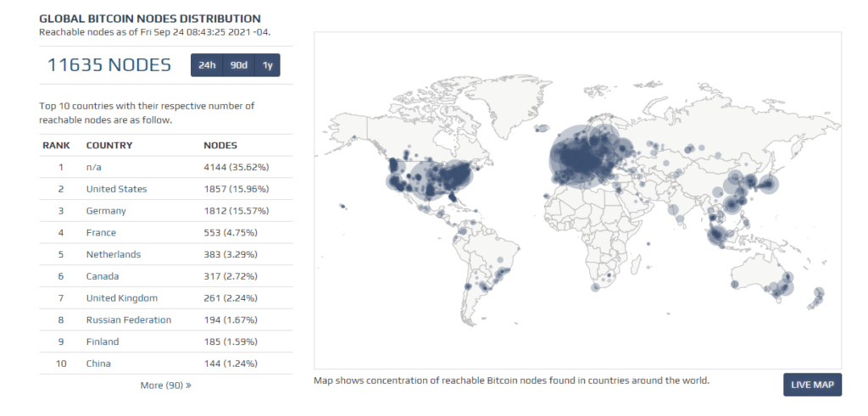Click the 317 (2.72%) nodes value
The image size is (868, 416).
pyautogui.click(x=231, y=276)
